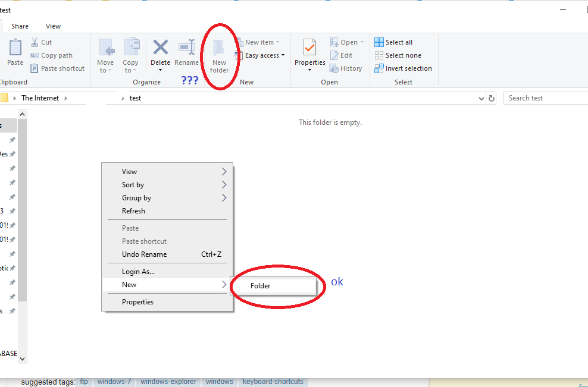588x387 pixels.
Task: Click the Paste clipboard icon
Action: [15, 47]
